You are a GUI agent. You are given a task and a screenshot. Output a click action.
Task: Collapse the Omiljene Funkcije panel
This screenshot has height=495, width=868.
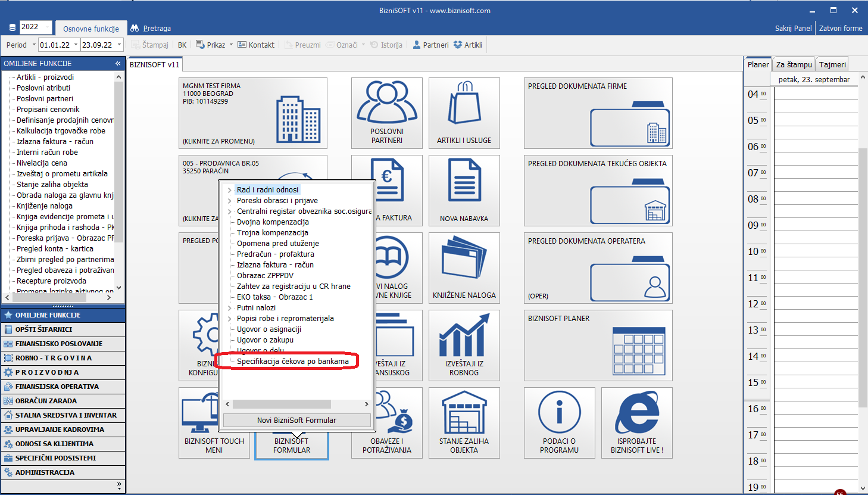(x=118, y=63)
